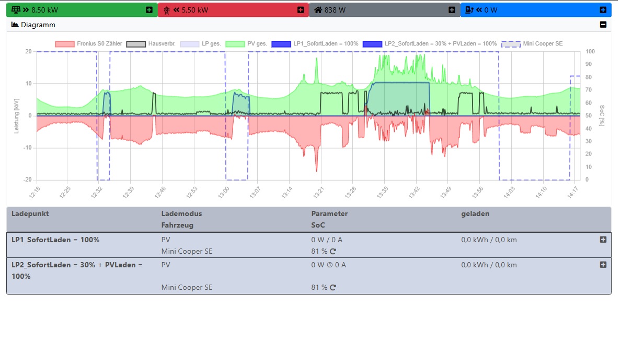Expand details of LP1_SofortLaden = 100% row
644x339 pixels.
[603, 240]
